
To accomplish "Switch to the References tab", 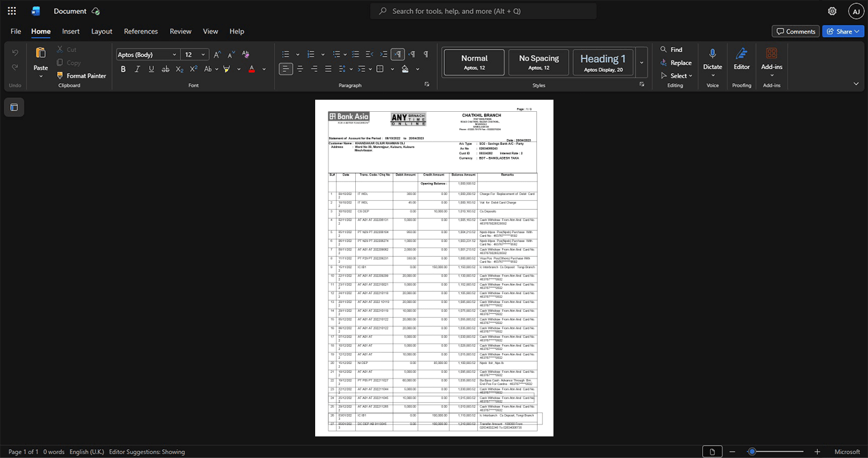I will (x=141, y=31).
